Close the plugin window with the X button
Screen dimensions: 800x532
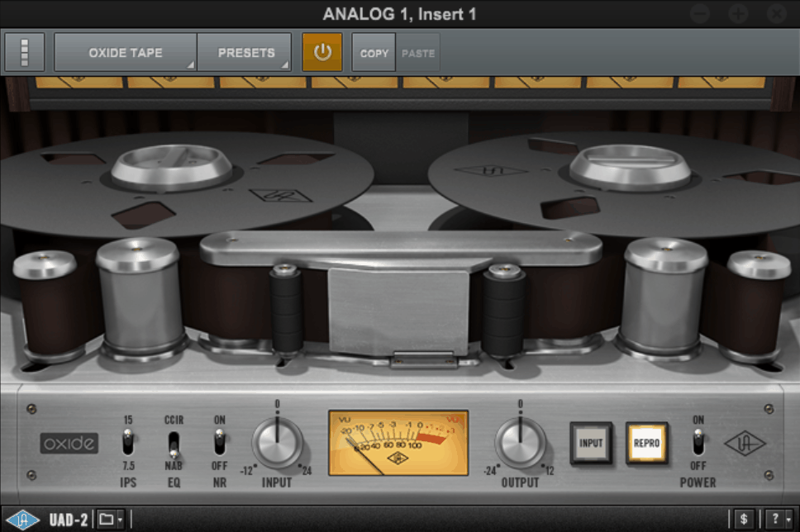click(777, 14)
